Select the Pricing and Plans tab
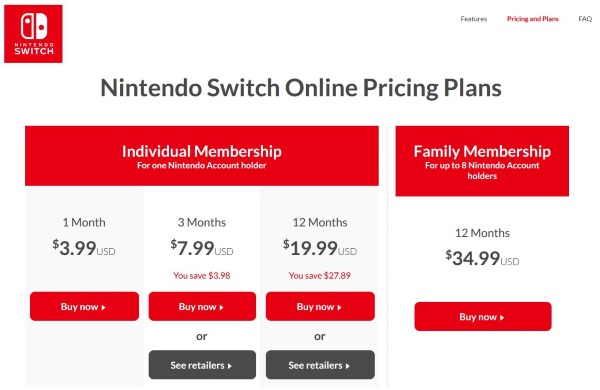The image size is (600, 390). pos(533,19)
